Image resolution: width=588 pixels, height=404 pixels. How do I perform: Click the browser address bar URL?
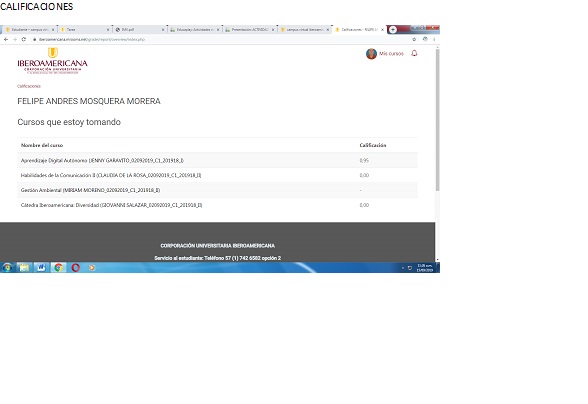pyautogui.click(x=92, y=39)
